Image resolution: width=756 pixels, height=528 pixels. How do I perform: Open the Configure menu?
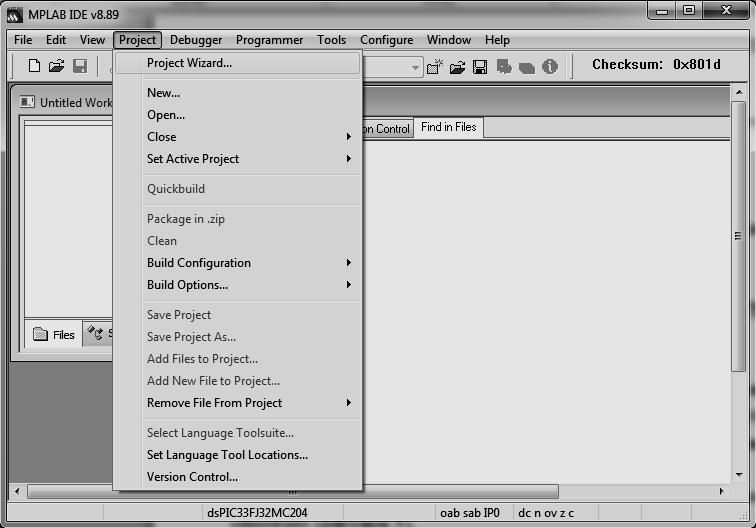coord(387,40)
